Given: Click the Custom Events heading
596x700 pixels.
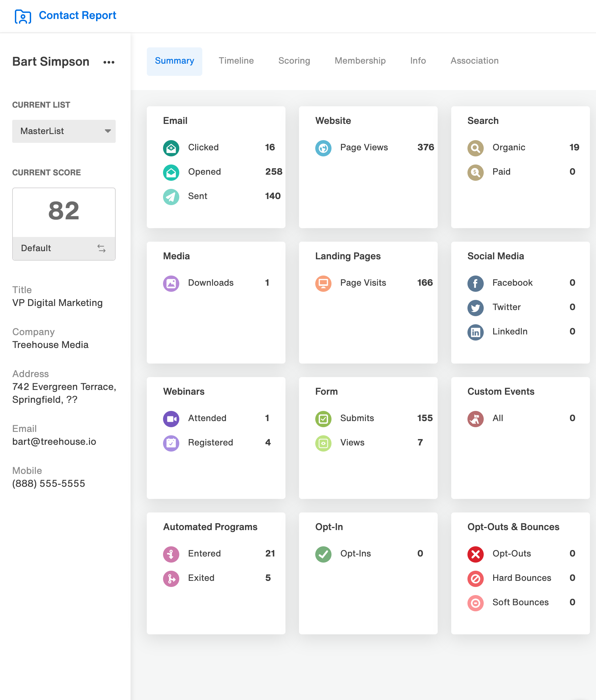Looking at the screenshot, I should tap(501, 392).
